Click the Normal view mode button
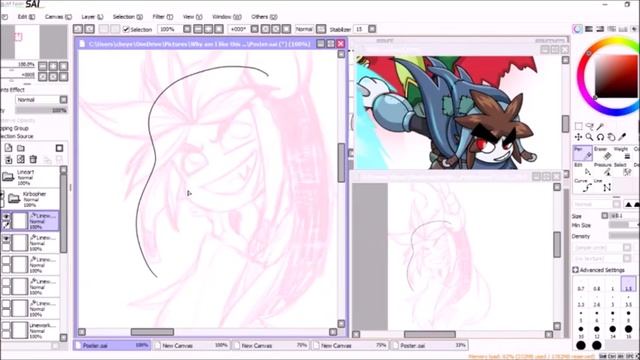Image resolution: width=640 pixels, height=360 pixels. coord(304,29)
